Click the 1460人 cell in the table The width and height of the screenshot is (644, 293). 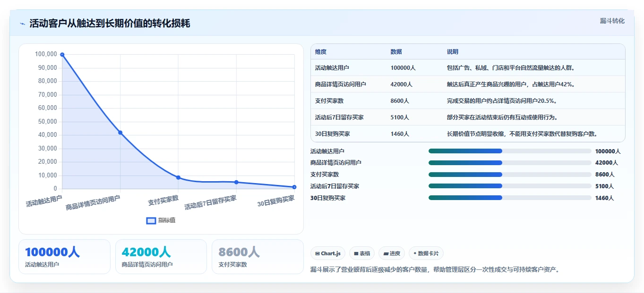(x=400, y=134)
